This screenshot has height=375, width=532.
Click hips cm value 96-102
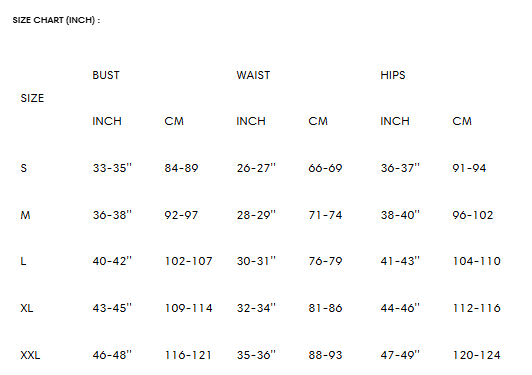click(x=473, y=215)
